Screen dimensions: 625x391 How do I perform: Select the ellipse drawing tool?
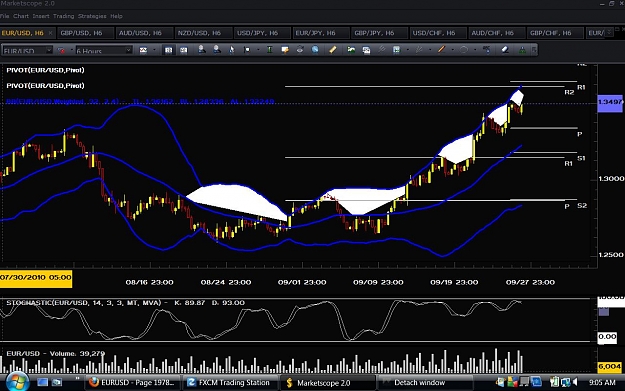tap(464, 50)
